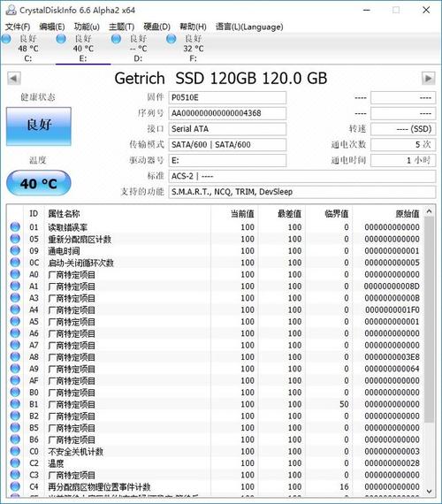Click status icon of attribute A9
Viewport: 442px width, 504px height.
(15, 369)
